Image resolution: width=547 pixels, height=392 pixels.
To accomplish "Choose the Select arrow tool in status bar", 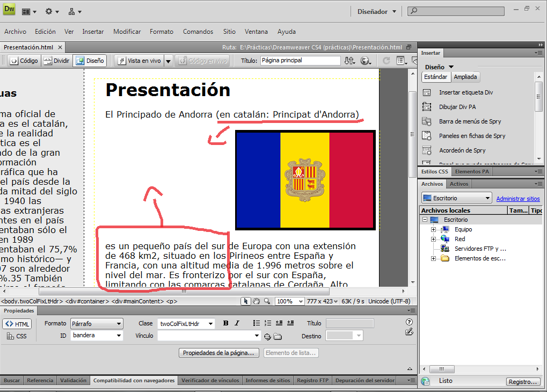I will coord(246,301).
